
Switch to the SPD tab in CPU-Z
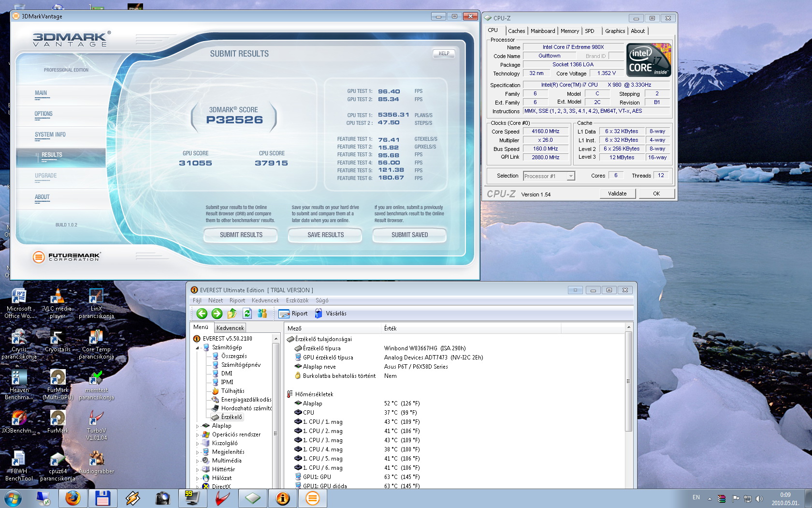click(590, 31)
